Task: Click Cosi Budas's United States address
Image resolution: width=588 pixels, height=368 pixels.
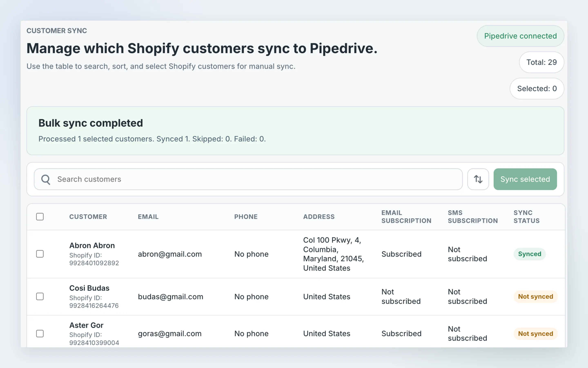Action: pos(327,297)
